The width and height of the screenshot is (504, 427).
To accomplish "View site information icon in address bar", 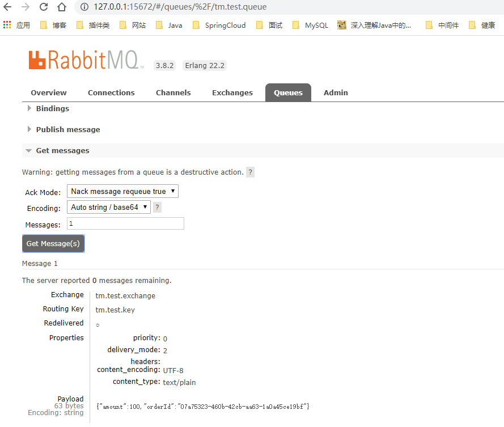I will (x=84, y=7).
